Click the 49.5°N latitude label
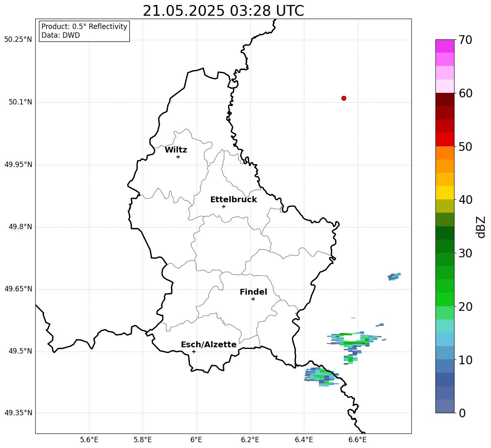 (x=20, y=351)
